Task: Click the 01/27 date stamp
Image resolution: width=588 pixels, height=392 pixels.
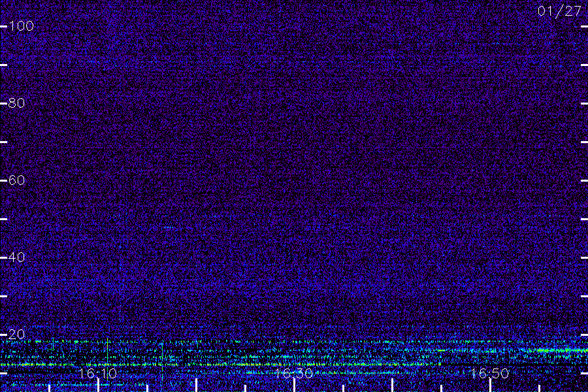Action: coord(559,11)
